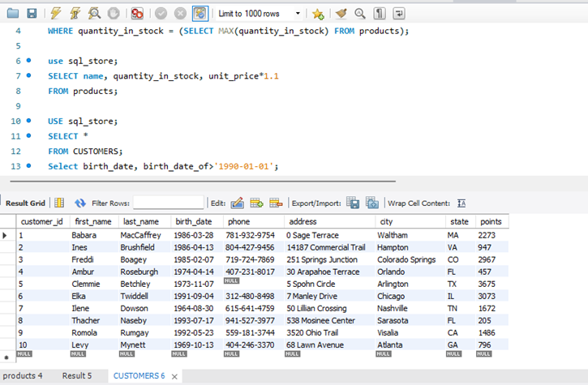
Task: Open find panel magnifier icon
Action: click(360, 14)
